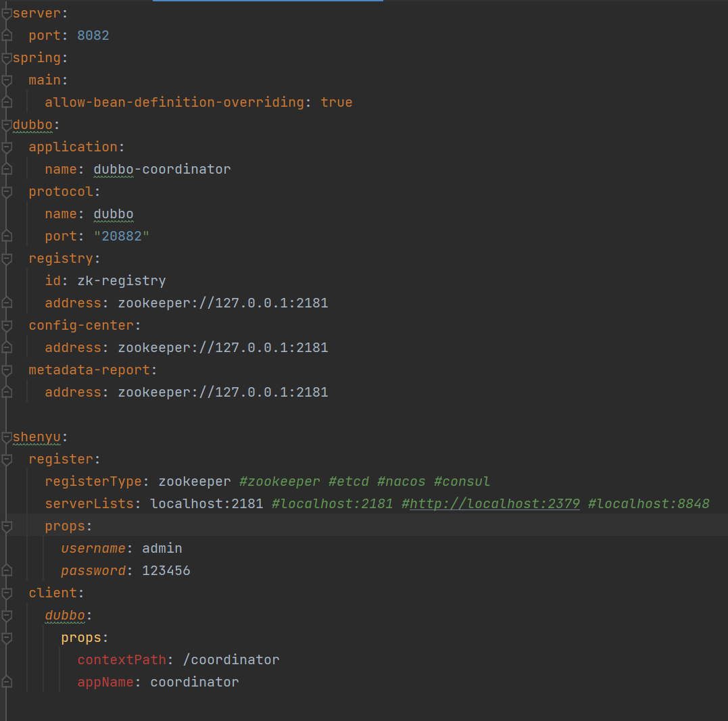This screenshot has width=728, height=721.
Task: Collapse the client section fold marker
Action: coord(7,593)
